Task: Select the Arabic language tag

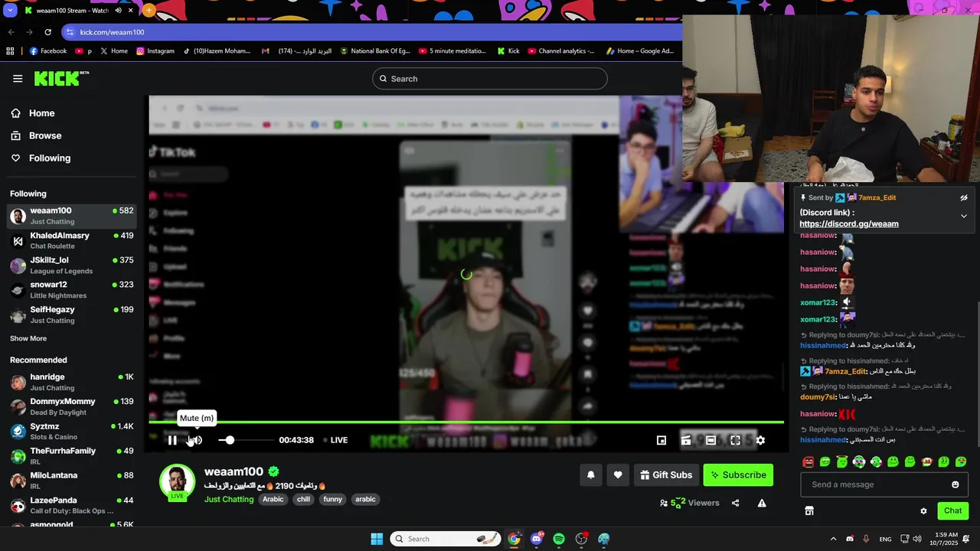Action: tap(273, 499)
